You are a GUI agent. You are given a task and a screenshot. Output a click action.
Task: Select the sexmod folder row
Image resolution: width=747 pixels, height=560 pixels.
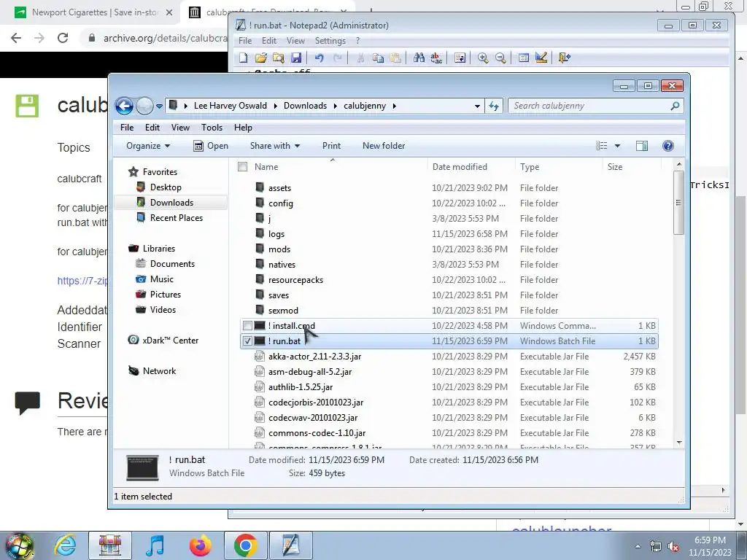(x=449, y=311)
